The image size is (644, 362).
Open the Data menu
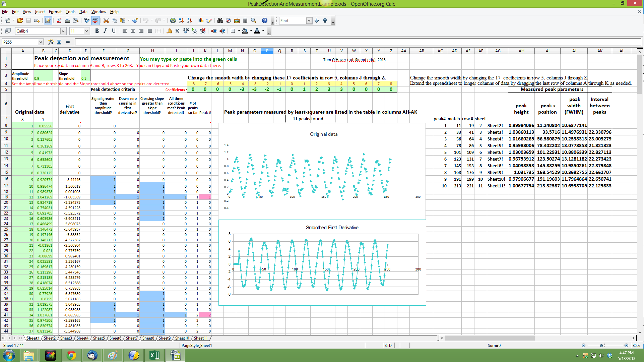point(83,12)
